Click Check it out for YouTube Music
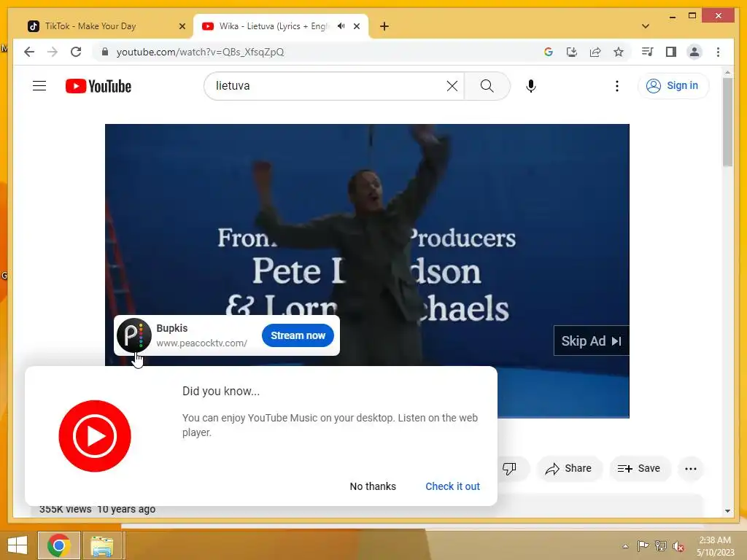 pyautogui.click(x=452, y=486)
